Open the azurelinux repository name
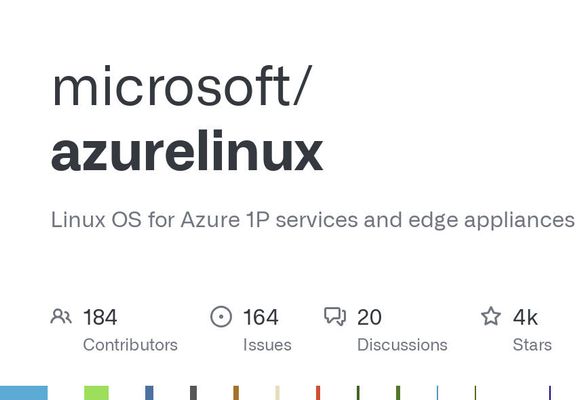Image resolution: width=580 pixels, height=400 pixels. pyautogui.click(x=187, y=150)
